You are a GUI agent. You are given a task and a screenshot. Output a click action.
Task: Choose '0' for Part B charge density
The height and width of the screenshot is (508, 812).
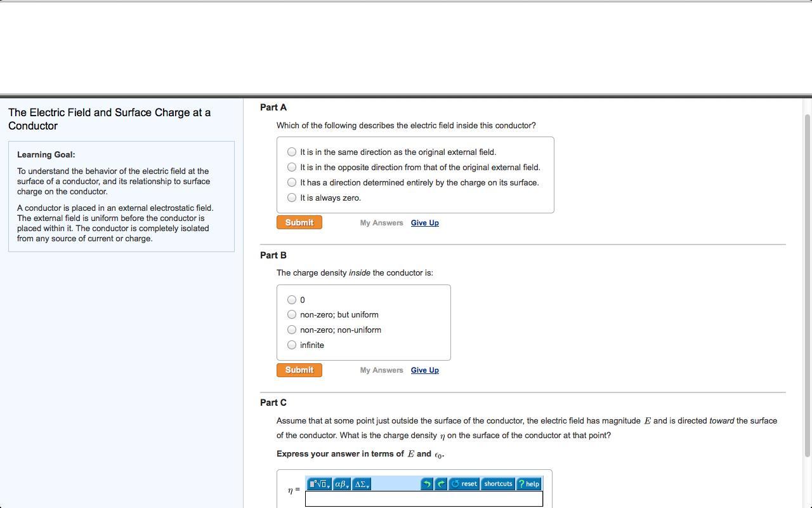pos(292,300)
